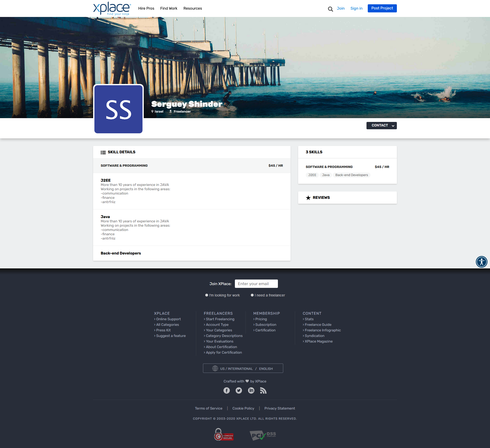Click the Back-end Developers skill tag

351,175
